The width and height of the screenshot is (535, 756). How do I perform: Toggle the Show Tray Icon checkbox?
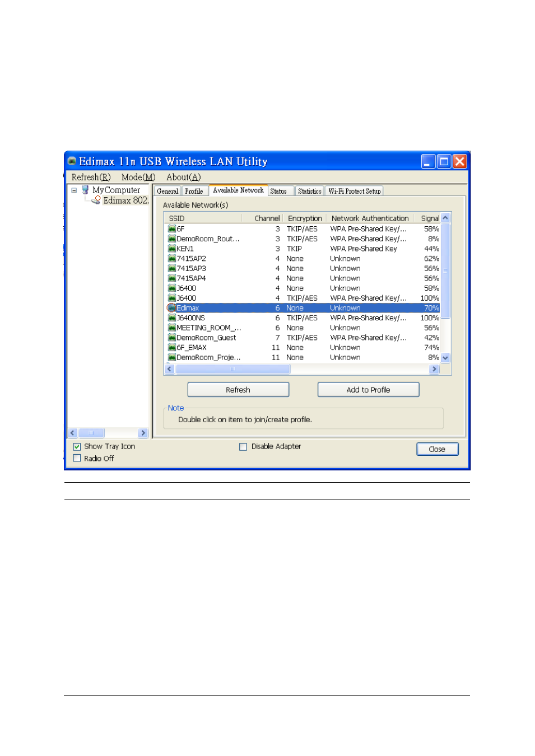(x=77, y=447)
